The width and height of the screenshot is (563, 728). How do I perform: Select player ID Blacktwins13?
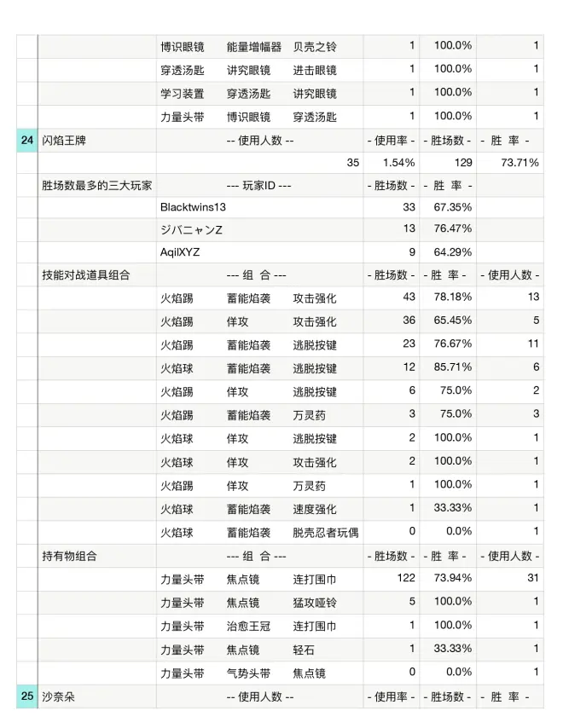click(x=193, y=205)
